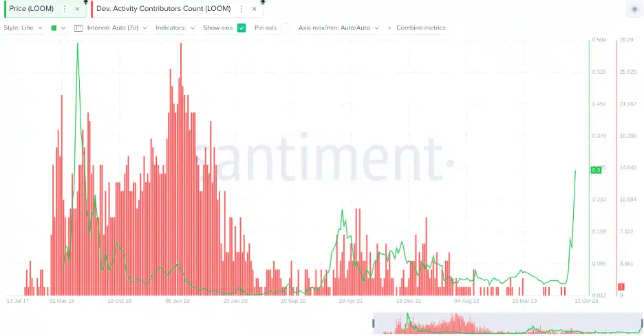Click the 12 Oct 23 date label
Viewport: 644px width, 336px height.
point(586,301)
